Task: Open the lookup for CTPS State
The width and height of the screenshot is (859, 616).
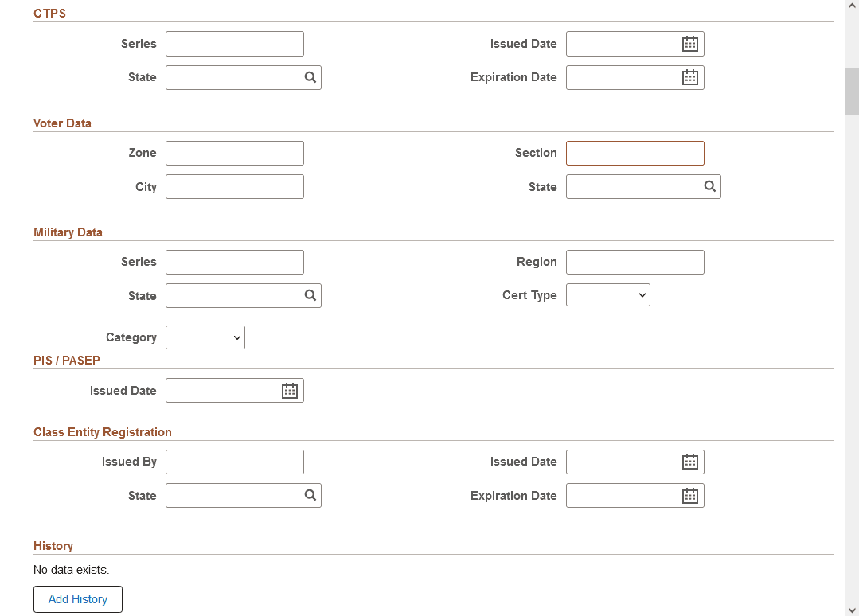Action: coord(310,77)
